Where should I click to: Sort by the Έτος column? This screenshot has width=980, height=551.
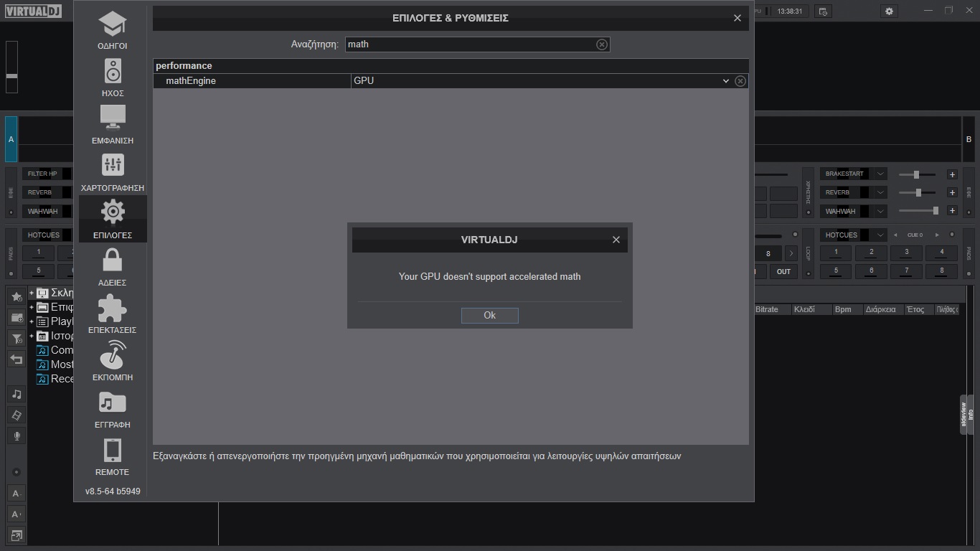pyautogui.click(x=918, y=309)
